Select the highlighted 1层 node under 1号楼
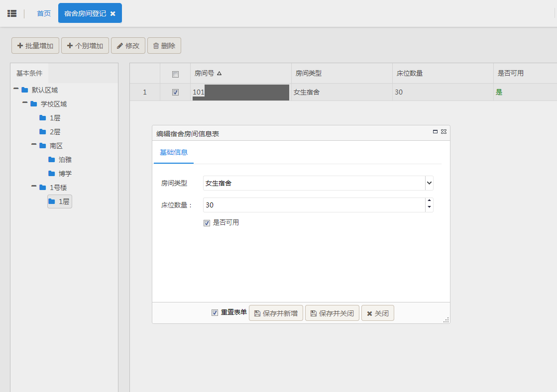Screen dimensions: 557x392 [60, 201]
